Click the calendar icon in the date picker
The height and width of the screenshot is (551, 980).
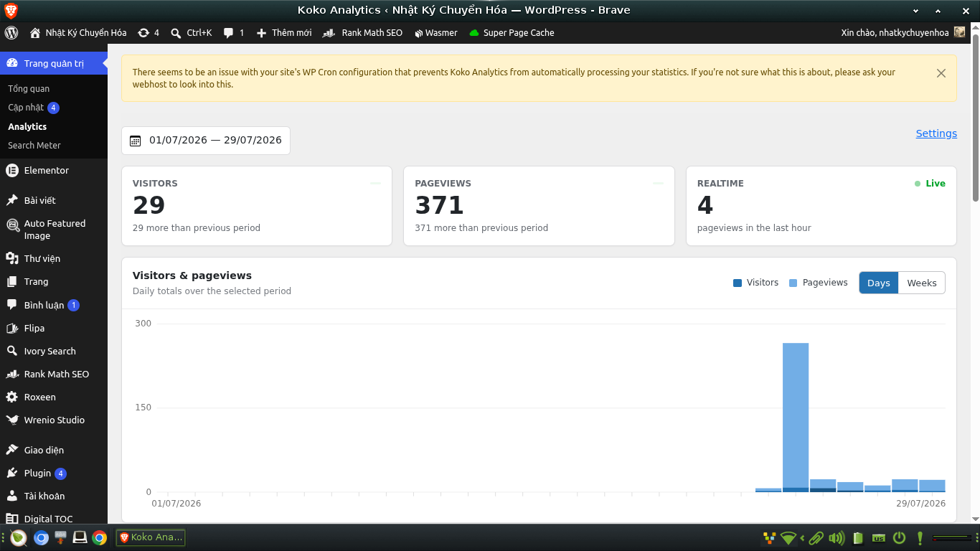coord(135,141)
